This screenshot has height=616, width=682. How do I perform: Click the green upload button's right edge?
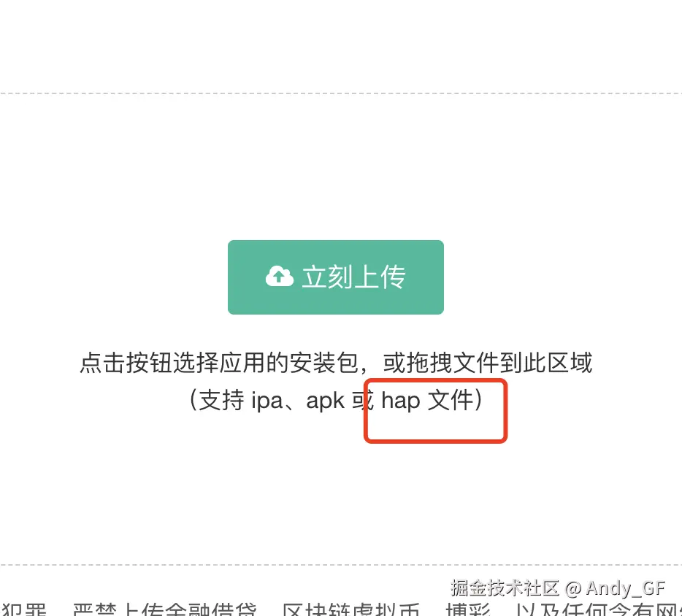coord(440,277)
